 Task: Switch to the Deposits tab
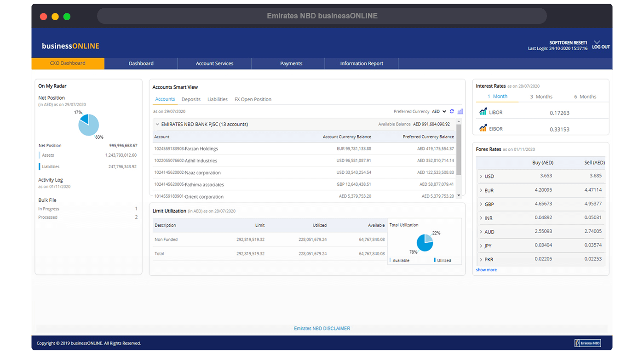pyautogui.click(x=191, y=99)
